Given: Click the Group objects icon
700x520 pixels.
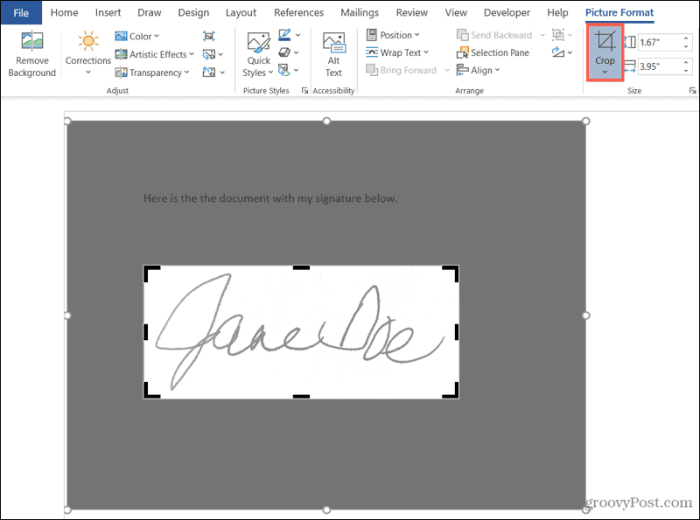Looking at the screenshot, I should [558, 35].
